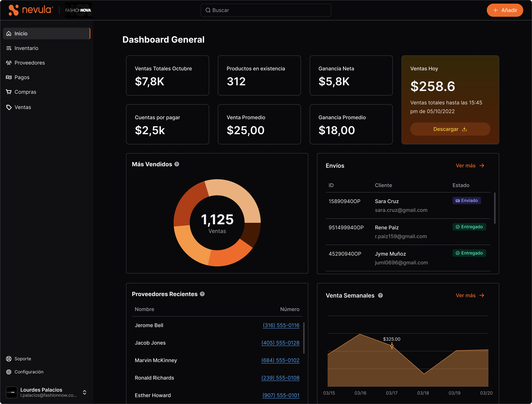Expand the Lourdes Palacios account switcher
This screenshot has height=404, width=532.
84,392
